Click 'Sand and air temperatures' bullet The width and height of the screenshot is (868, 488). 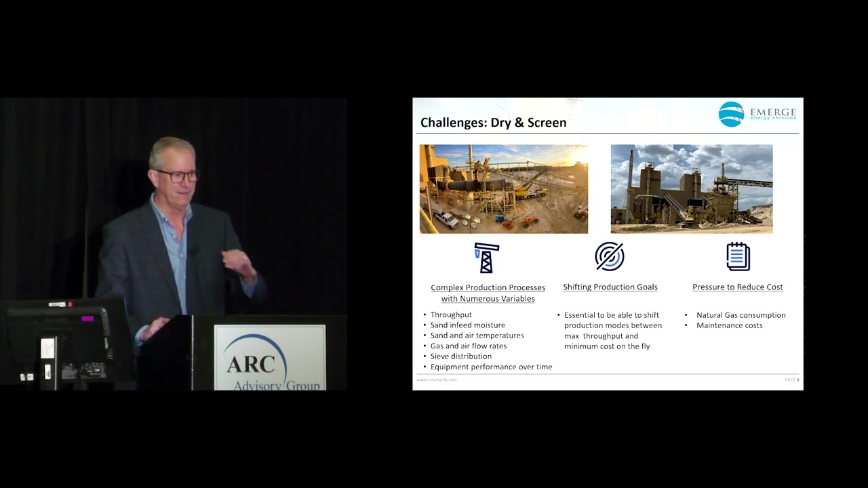[477, 335]
